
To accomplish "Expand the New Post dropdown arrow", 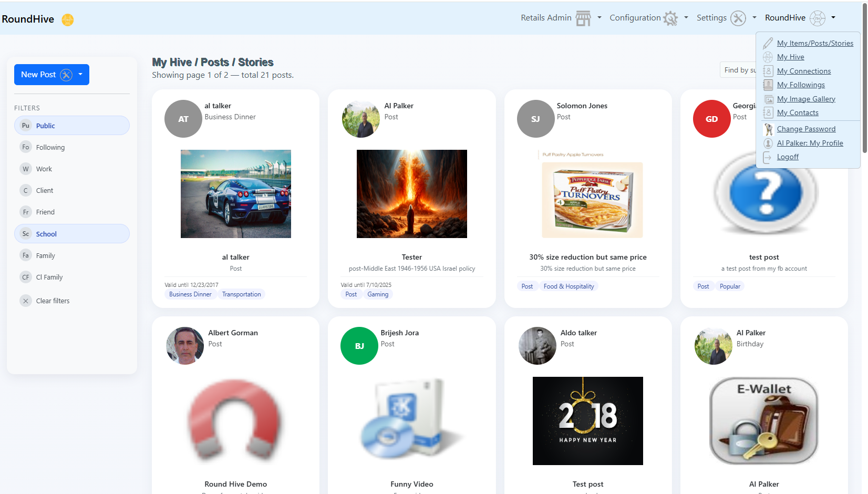I will [x=80, y=75].
